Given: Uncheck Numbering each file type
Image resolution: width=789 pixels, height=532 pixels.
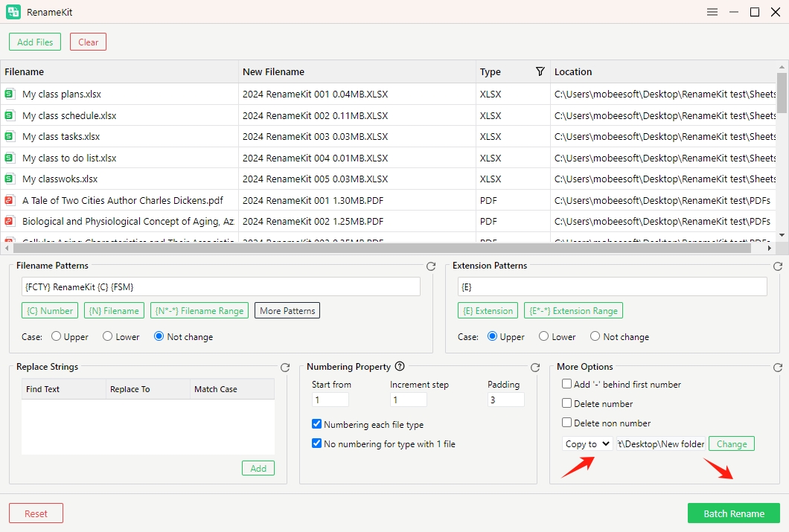Looking at the screenshot, I should pos(317,424).
